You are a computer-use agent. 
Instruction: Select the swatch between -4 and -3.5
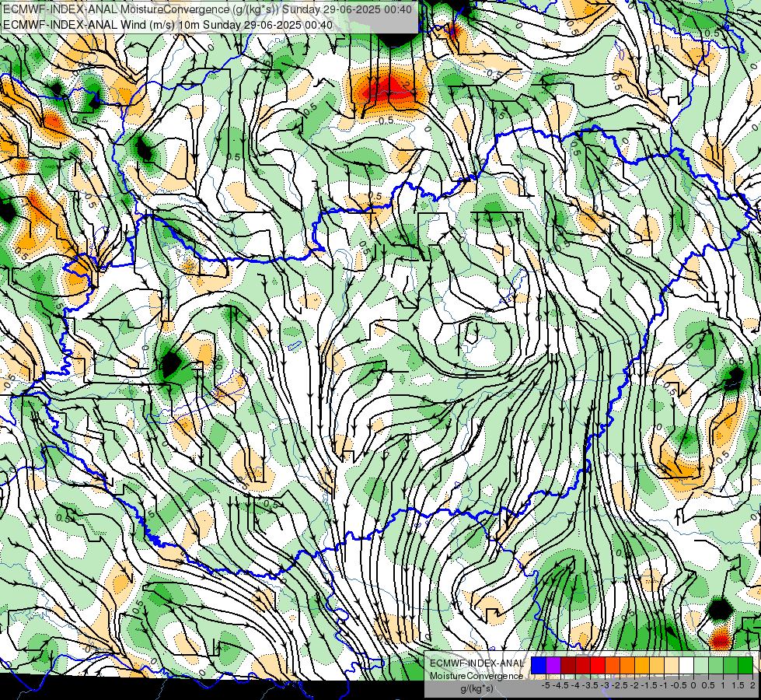point(583,665)
